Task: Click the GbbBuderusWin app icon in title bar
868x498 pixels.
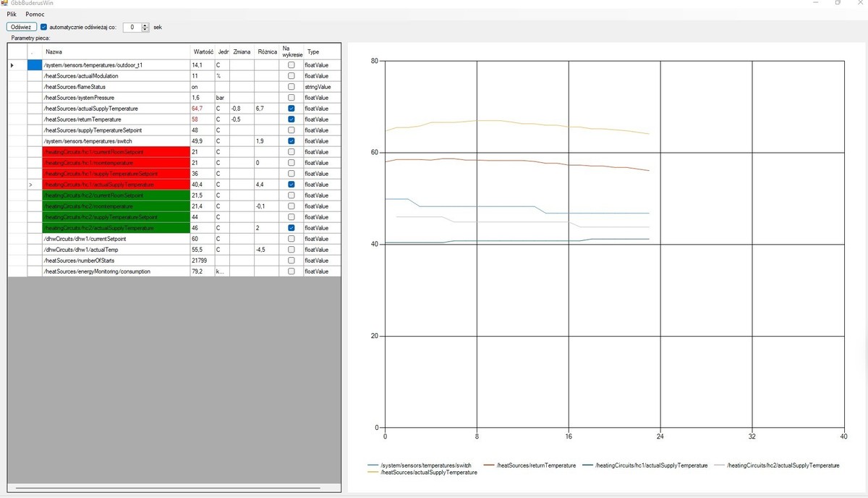Action: click(5, 4)
